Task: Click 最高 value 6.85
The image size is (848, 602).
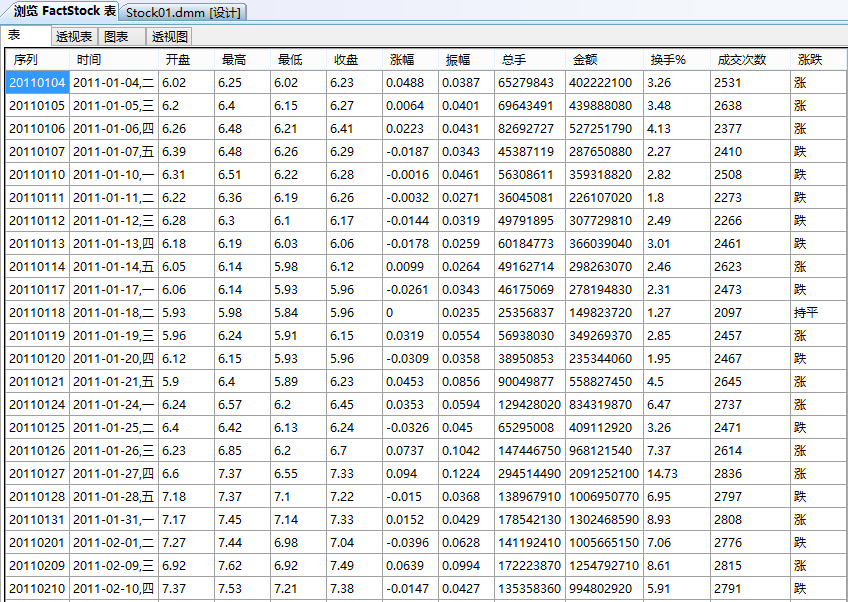Action: (243, 451)
